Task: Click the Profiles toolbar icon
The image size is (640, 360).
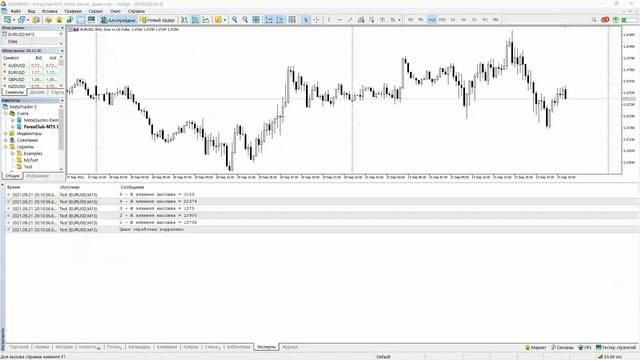Action: click(22, 20)
